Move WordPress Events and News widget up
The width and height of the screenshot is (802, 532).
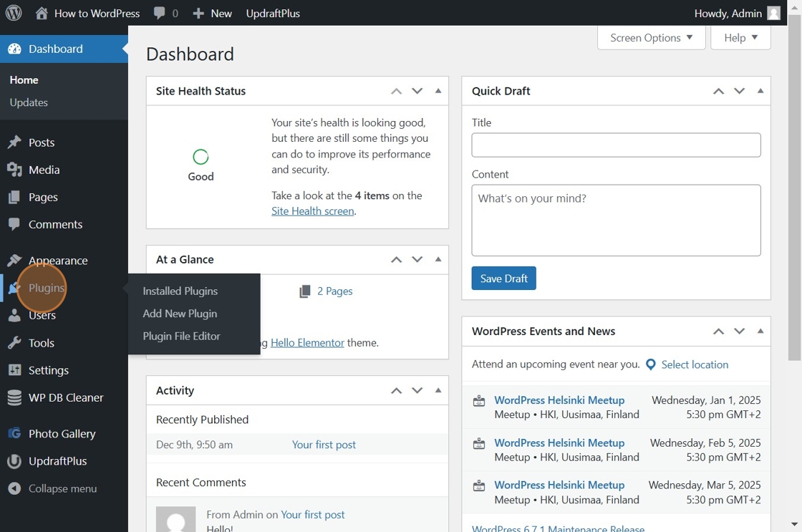pos(719,331)
